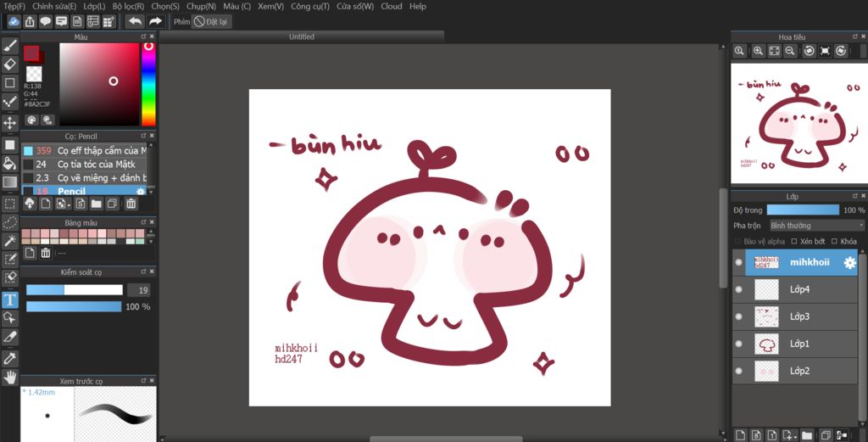Switch to the Untitled canvas tab

click(302, 36)
